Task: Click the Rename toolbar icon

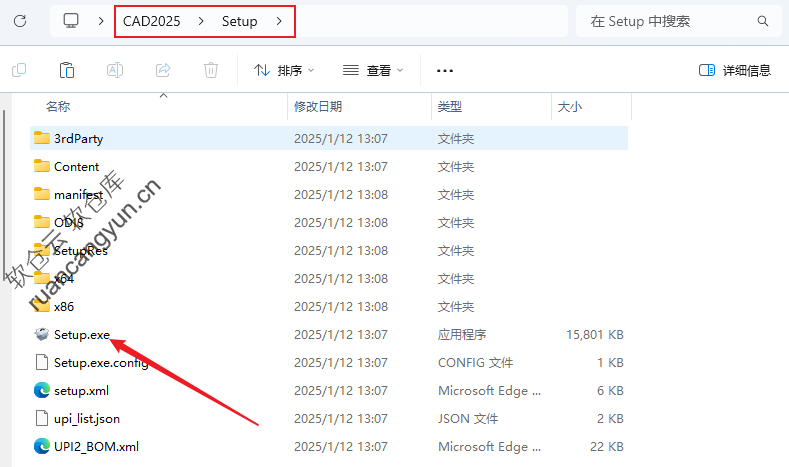Action: click(115, 70)
